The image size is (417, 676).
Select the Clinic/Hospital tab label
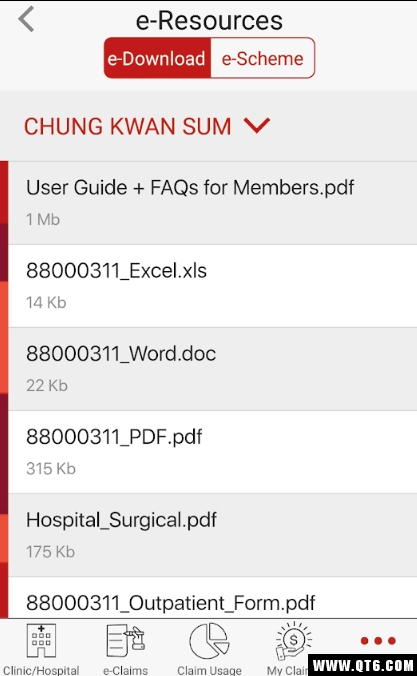pyautogui.click(x=41, y=670)
